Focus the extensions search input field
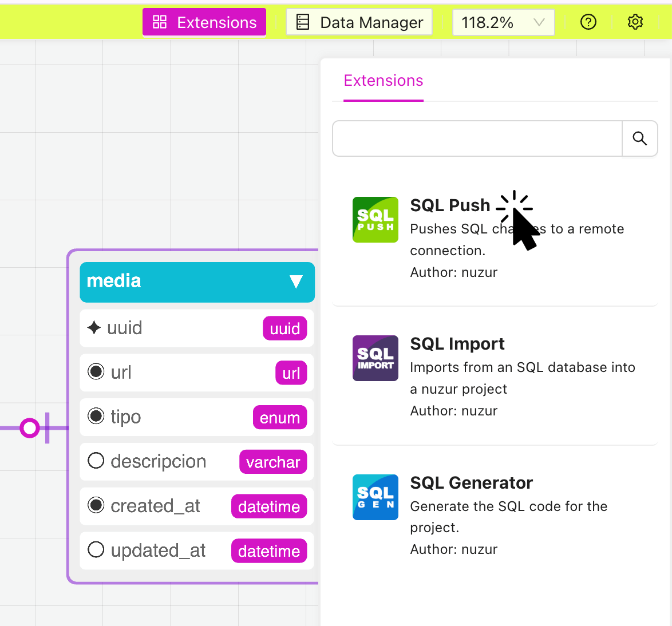Screen dimensions: 672x626 point(477,138)
